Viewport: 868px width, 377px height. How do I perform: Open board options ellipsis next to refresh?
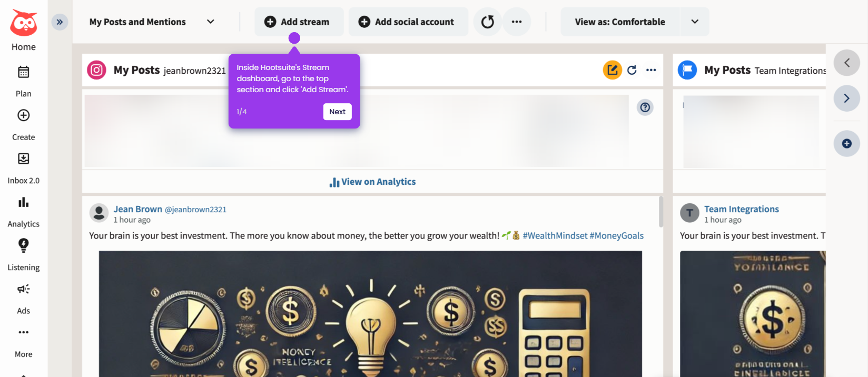point(517,22)
